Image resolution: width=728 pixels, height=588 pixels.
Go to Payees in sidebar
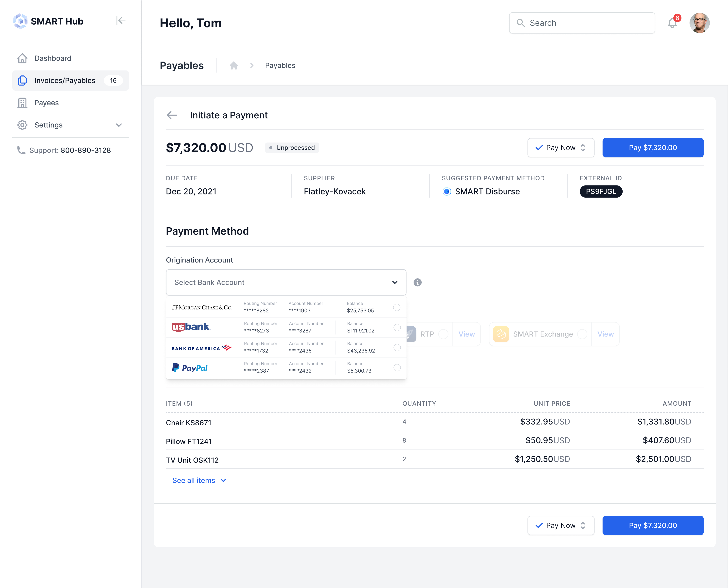(46, 103)
